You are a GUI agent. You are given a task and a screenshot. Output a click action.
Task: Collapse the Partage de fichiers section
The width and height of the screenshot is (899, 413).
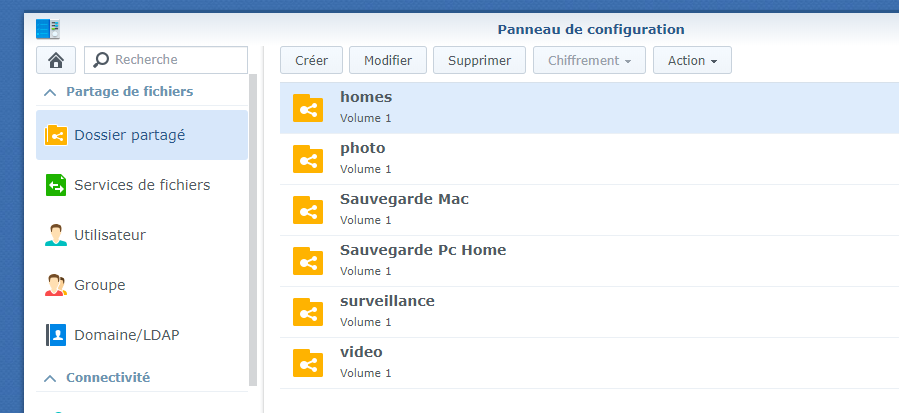50,92
